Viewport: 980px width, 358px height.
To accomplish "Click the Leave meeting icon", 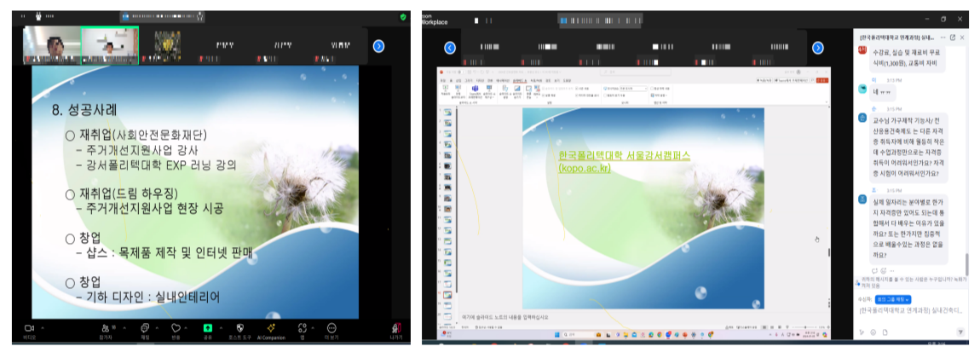I will [x=396, y=329].
